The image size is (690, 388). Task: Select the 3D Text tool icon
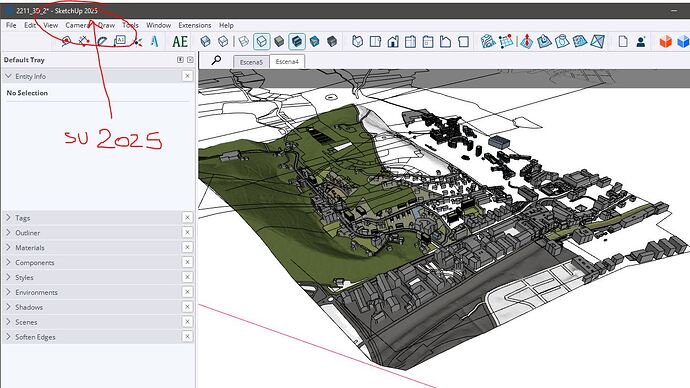click(x=154, y=42)
